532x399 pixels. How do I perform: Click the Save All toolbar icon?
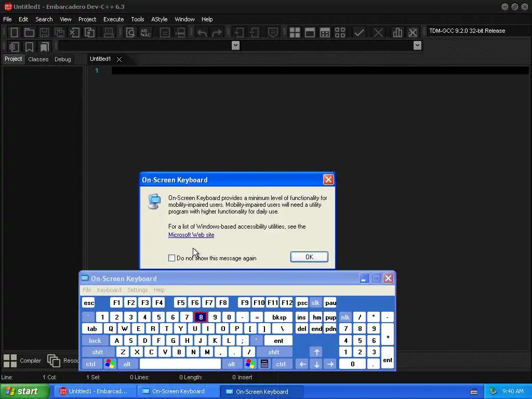(x=59, y=33)
